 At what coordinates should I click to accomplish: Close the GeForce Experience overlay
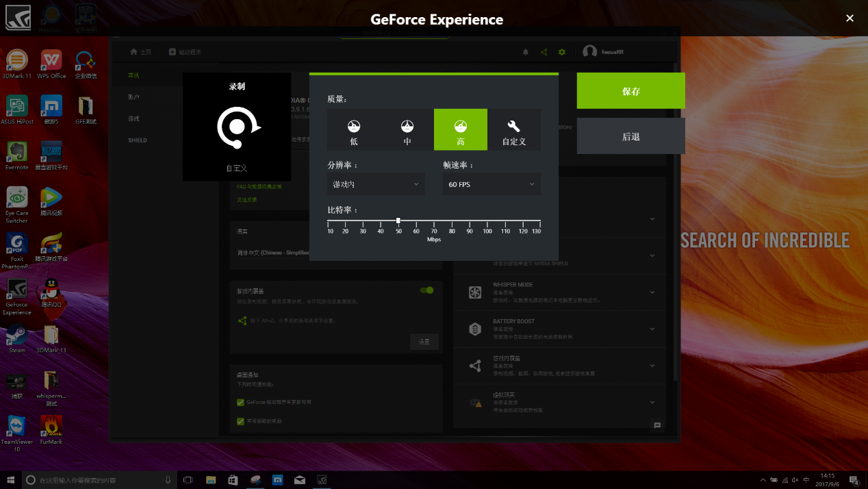coord(850,18)
